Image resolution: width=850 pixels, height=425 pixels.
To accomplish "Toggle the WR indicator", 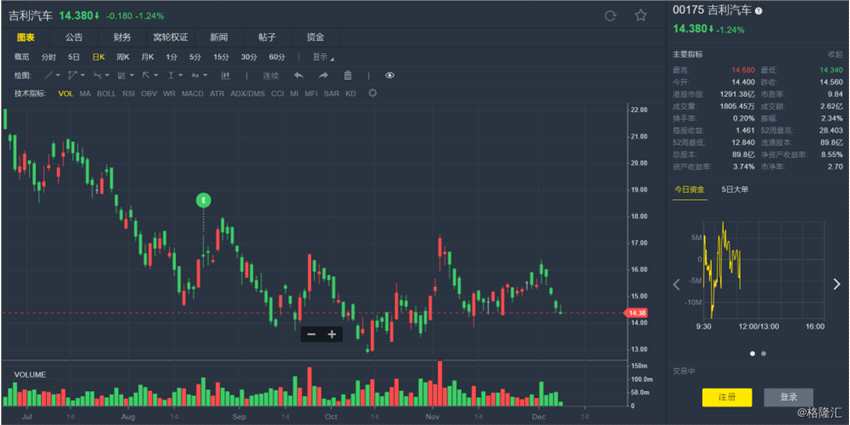I will coord(169,93).
